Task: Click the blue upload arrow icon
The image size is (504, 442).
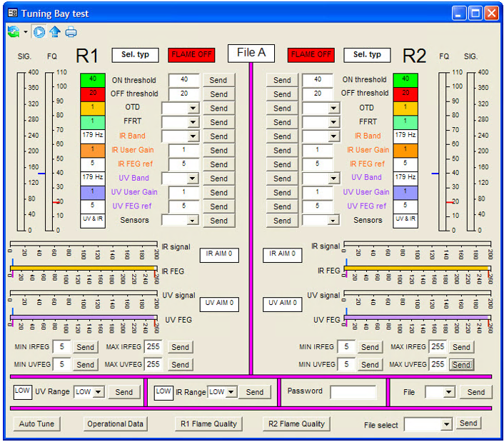Action: [55, 32]
